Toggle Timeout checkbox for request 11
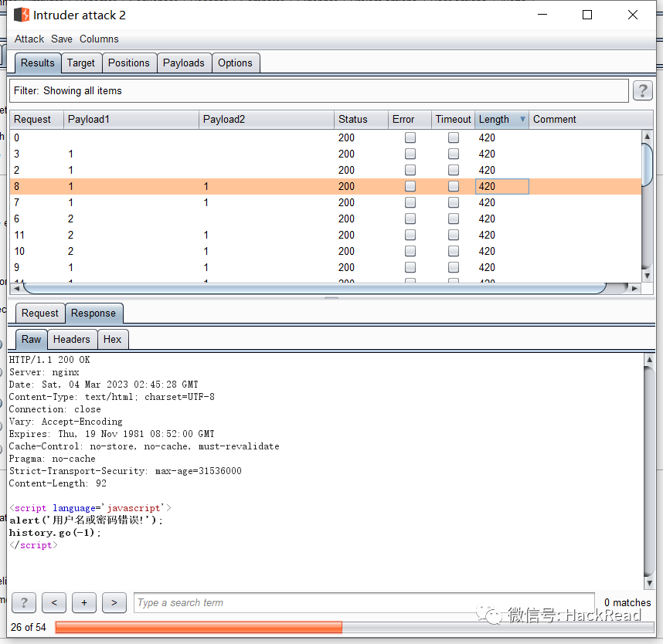 click(454, 235)
